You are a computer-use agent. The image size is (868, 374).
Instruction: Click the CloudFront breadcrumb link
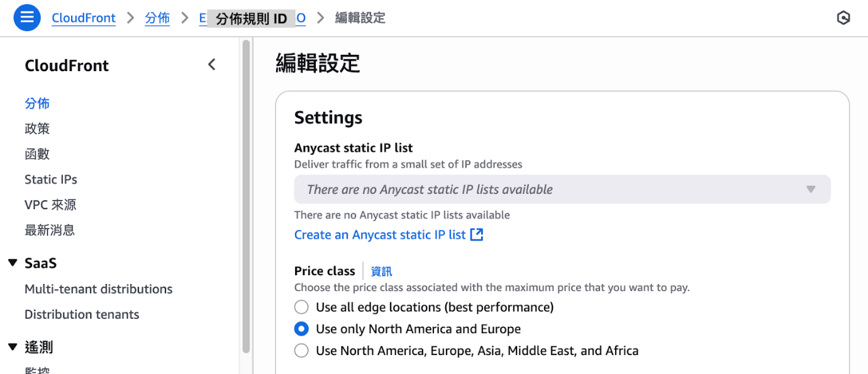[x=84, y=18]
